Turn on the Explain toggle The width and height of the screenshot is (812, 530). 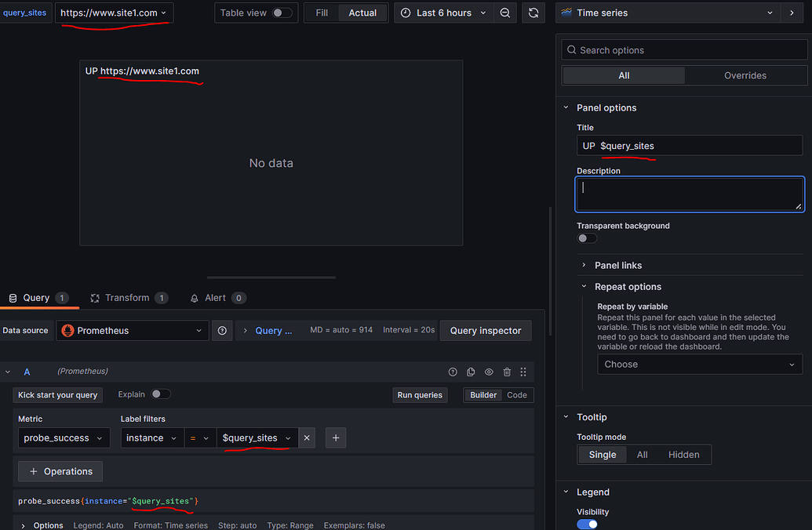point(161,394)
